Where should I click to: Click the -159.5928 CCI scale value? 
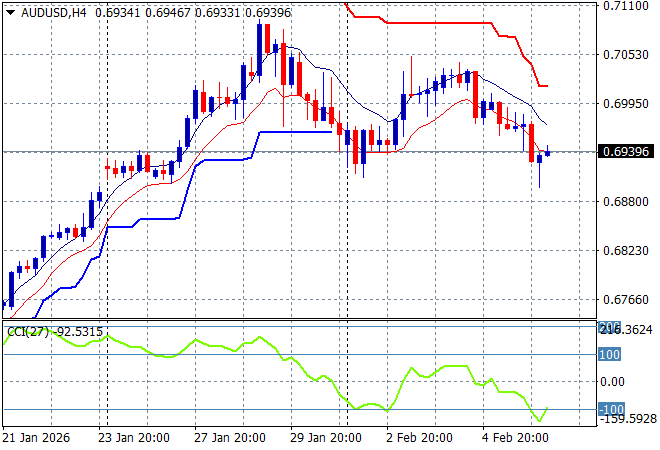pos(628,419)
